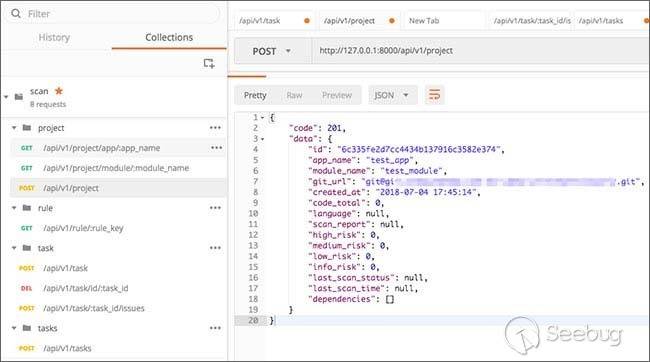This screenshot has height=362, width=650.
Task: Select the Raw response view
Action: pos(294,95)
